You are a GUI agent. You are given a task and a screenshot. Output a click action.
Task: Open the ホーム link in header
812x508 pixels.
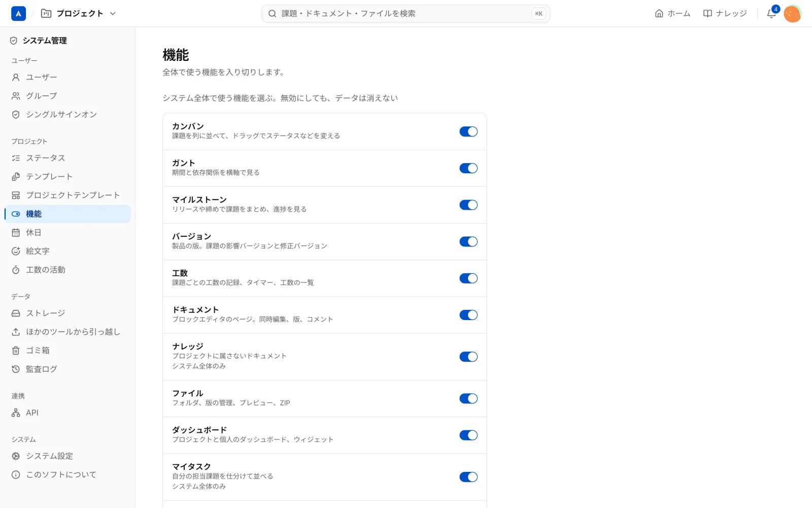(x=672, y=14)
